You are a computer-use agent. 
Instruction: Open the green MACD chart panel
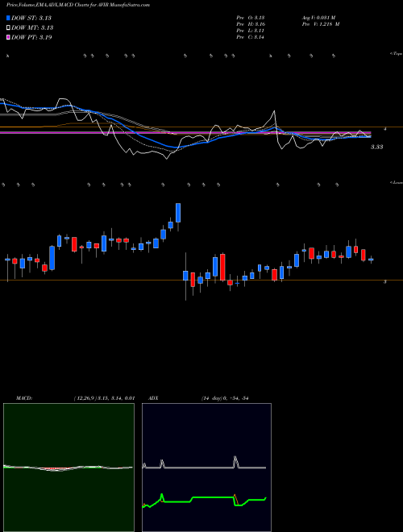coord(69,468)
